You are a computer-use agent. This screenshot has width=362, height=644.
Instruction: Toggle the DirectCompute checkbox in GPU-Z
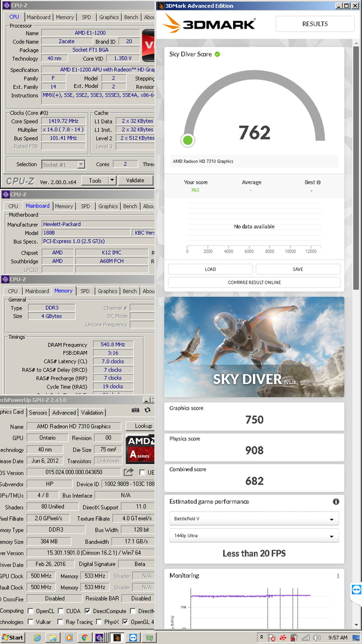coord(88,611)
